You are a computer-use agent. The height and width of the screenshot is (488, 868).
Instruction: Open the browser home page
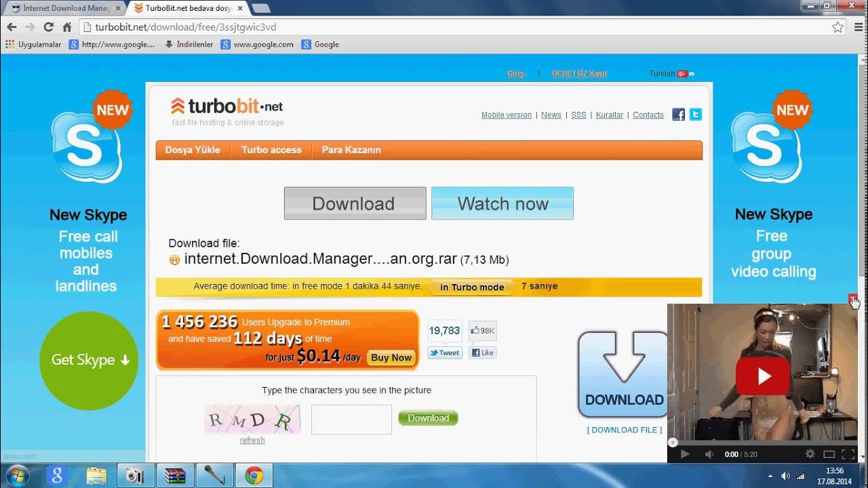tap(66, 27)
